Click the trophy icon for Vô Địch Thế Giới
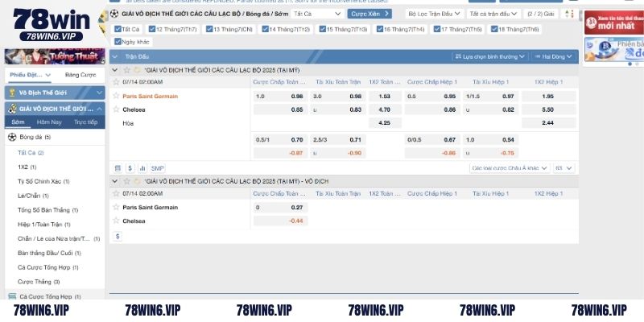The width and height of the screenshot is (644, 322). pyautogui.click(x=12, y=93)
